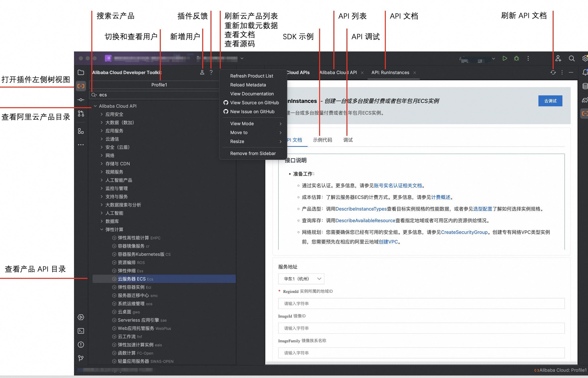The image size is (588, 378).
Task: Click the 去调试 button
Action: click(x=550, y=101)
